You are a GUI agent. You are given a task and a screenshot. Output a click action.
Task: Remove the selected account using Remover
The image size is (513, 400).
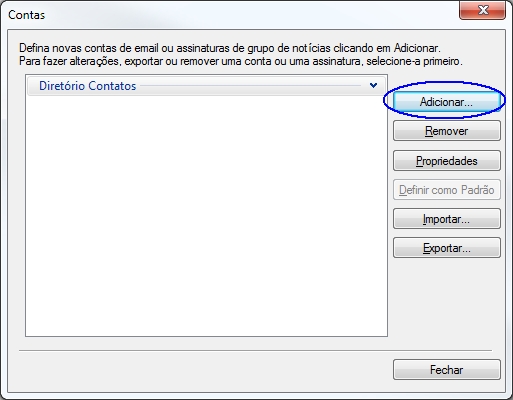click(447, 131)
